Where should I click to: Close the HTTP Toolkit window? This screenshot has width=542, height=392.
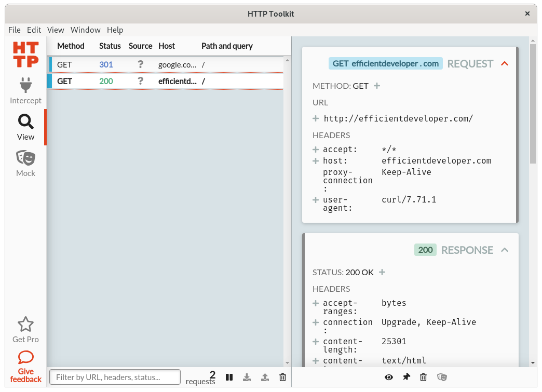click(527, 13)
